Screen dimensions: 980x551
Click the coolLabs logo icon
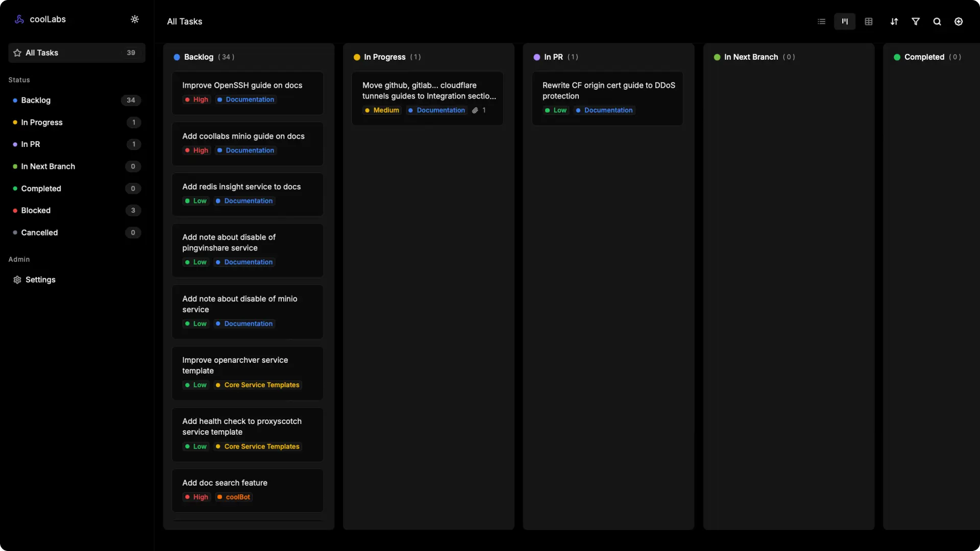19,19
